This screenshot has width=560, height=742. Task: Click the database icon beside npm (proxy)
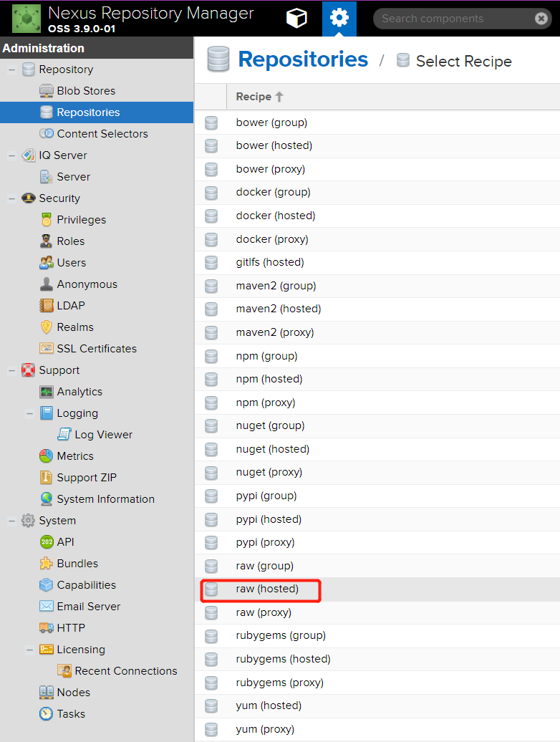click(211, 403)
